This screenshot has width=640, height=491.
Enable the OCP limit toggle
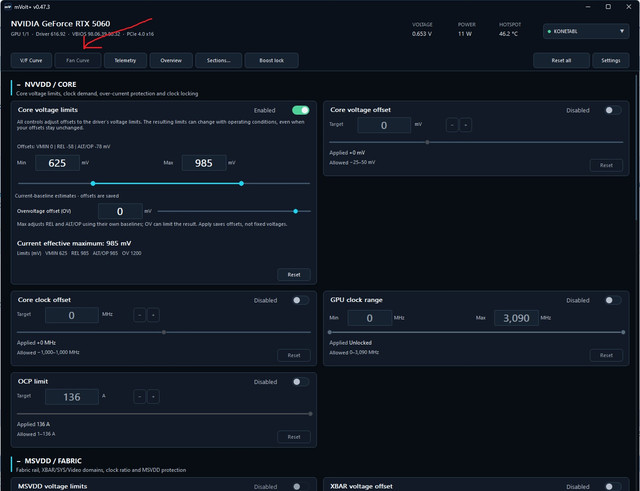click(300, 382)
